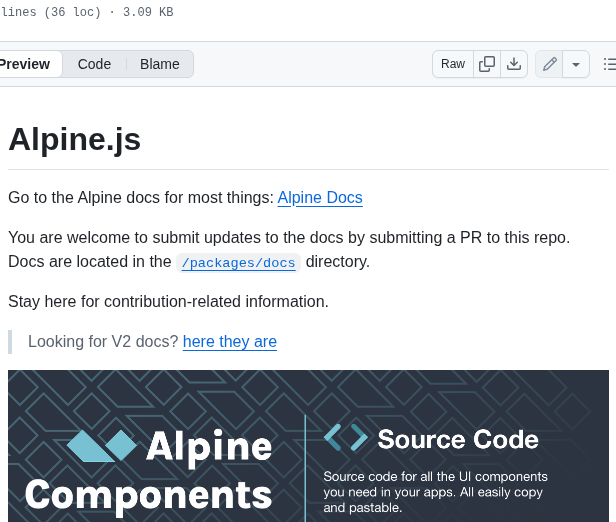616x522 pixels.
Task: Open the /packages/docs directory link
Action: pyautogui.click(x=238, y=262)
